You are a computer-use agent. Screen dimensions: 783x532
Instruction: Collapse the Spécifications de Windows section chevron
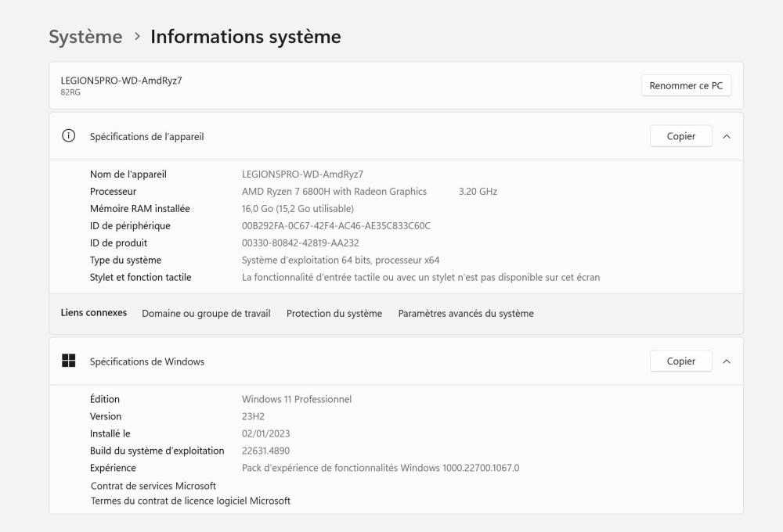point(726,361)
